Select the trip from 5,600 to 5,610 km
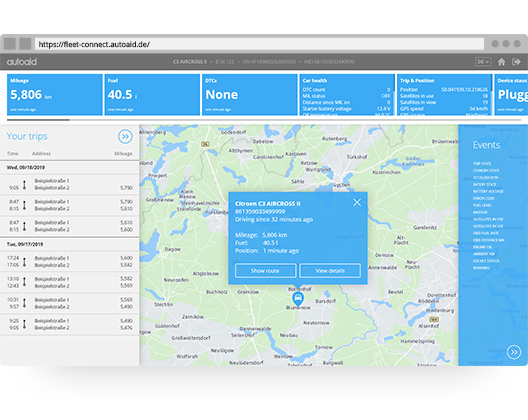The image size is (528, 420). (70, 226)
